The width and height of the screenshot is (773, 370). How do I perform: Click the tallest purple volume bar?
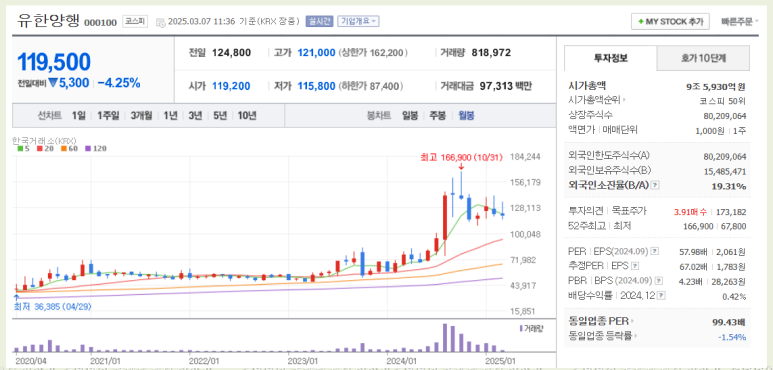pos(445,337)
